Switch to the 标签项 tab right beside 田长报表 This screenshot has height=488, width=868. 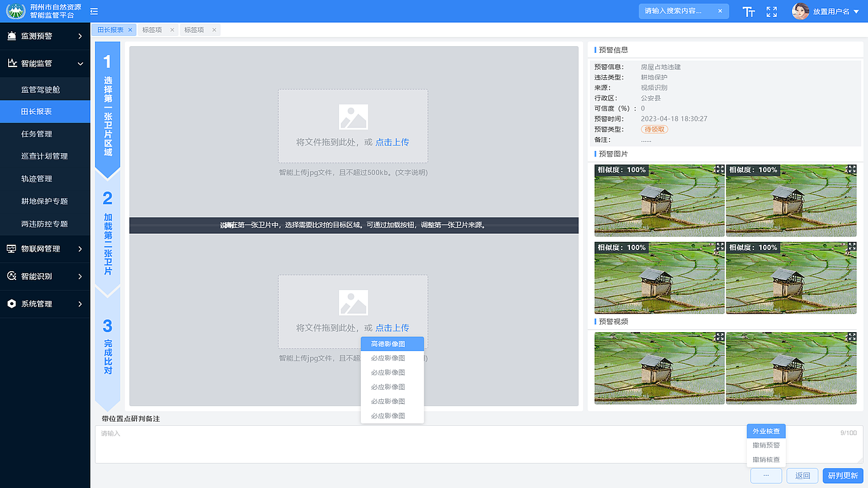158,30
